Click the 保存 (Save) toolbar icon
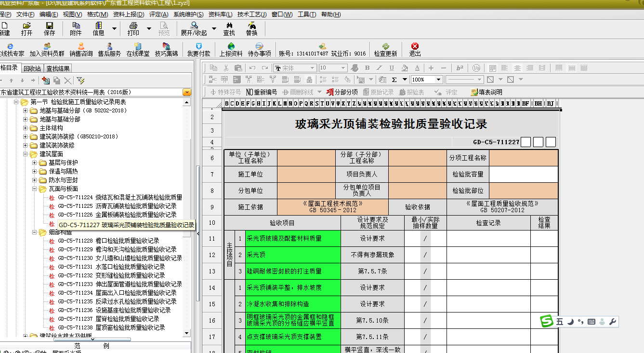 tap(49, 28)
